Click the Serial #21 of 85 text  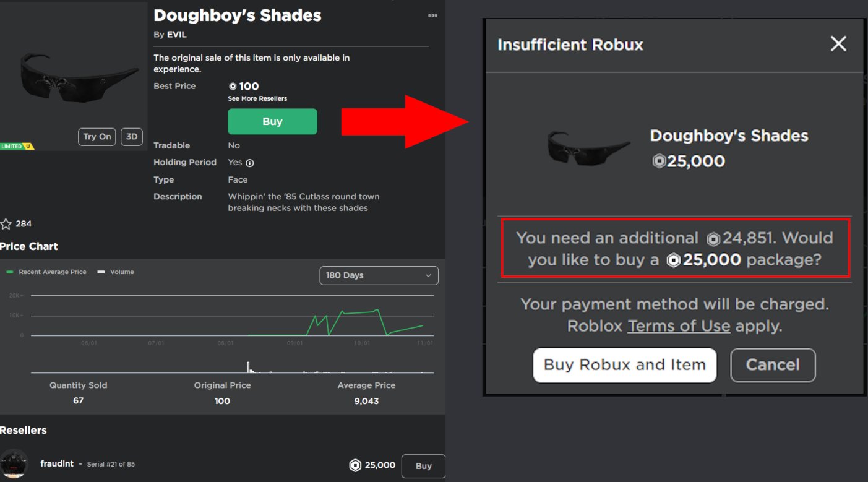111,464
